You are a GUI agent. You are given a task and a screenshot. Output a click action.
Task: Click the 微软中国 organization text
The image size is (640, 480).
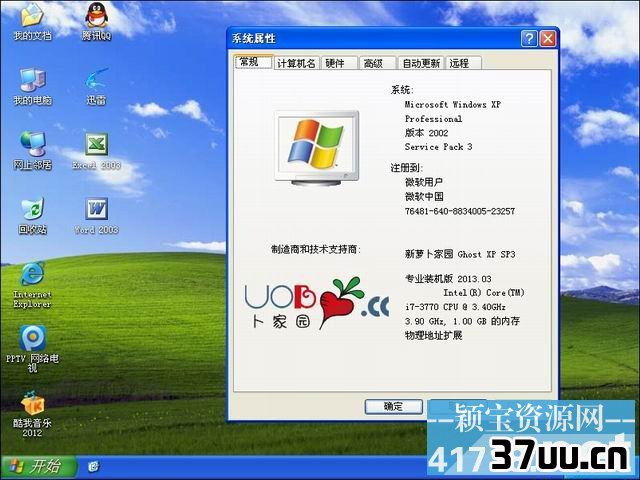424,197
